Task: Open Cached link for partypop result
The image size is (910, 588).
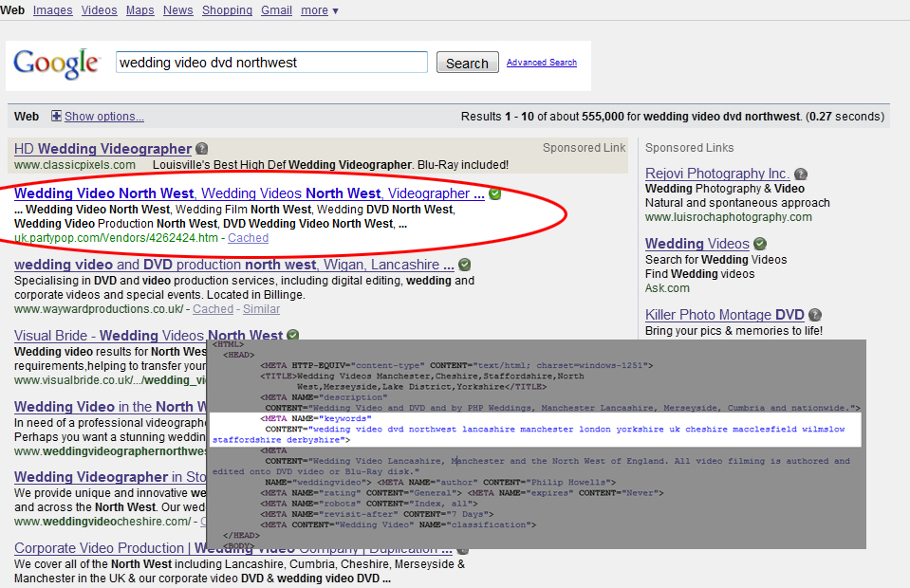Action: click(248, 238)
